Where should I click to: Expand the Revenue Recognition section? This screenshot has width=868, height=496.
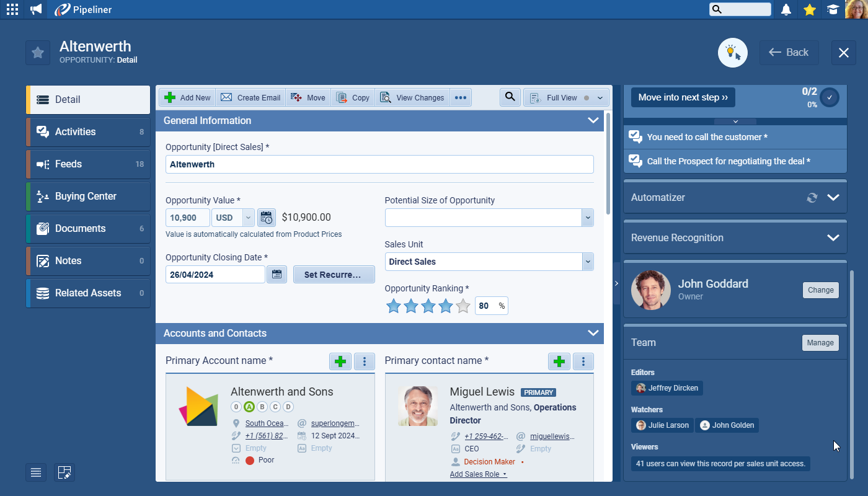pos(833,237)
